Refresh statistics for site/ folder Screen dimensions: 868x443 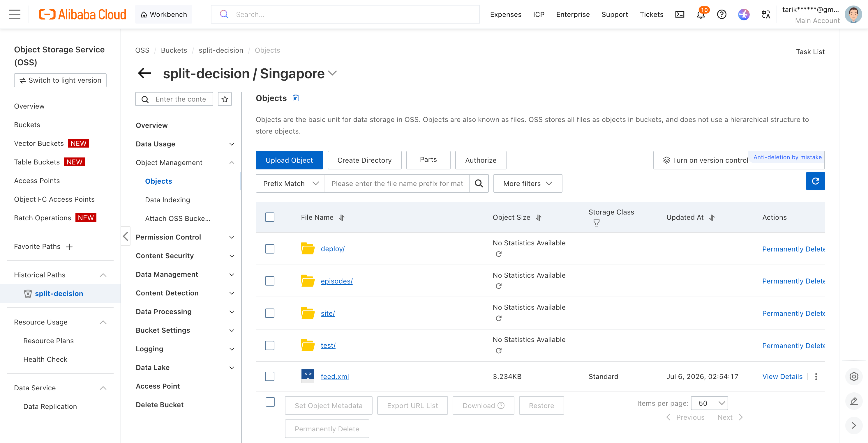tap(498, 318)
